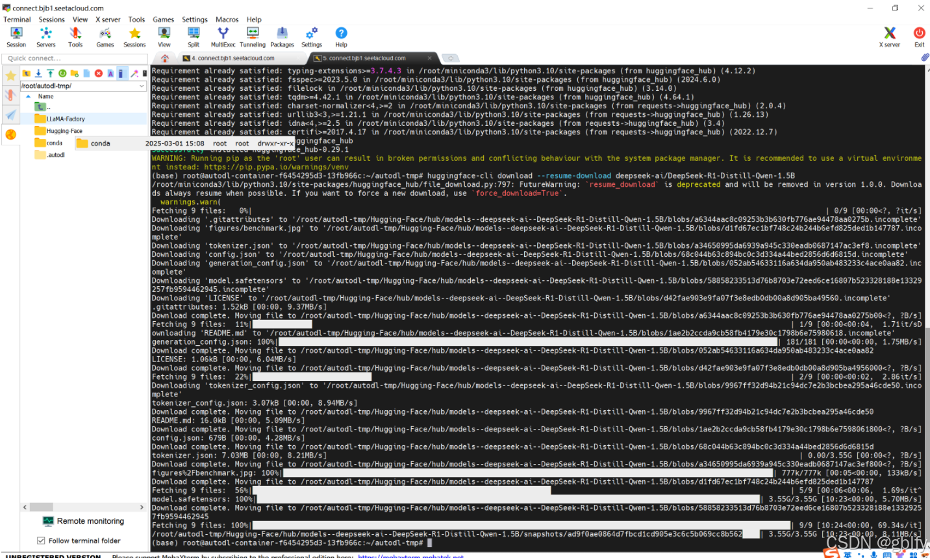
Task: Toggle Follow terminal folder checkbox
Action: click(x=41, y=541)
